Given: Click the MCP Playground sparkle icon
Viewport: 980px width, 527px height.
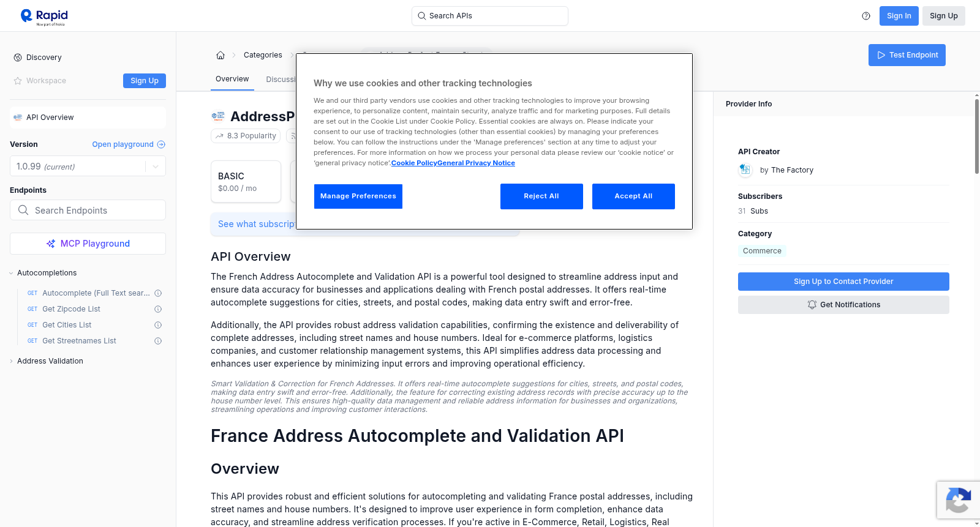Looking at the screenshot, I should [51, 244].
